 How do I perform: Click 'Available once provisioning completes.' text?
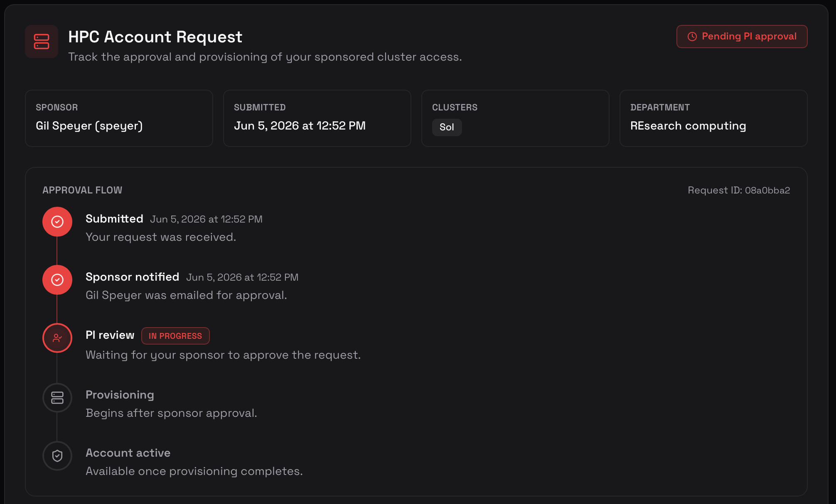click(x=194, y=471)
